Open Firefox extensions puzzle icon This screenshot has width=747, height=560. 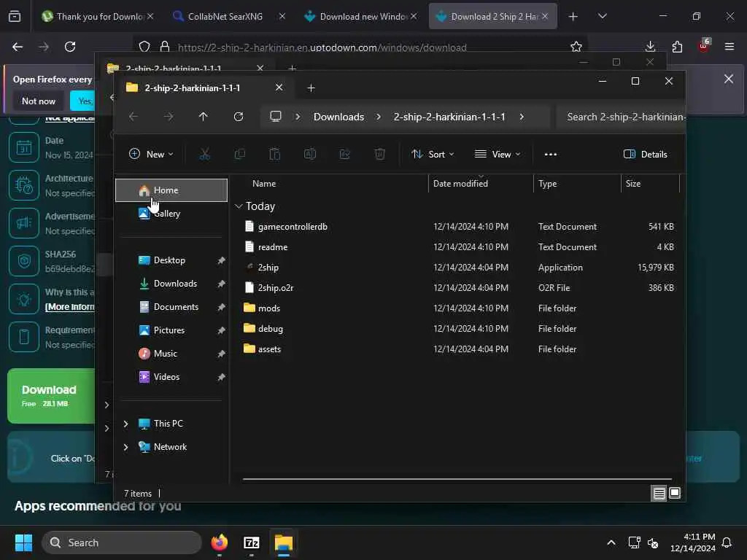click(x=677, y=47)
